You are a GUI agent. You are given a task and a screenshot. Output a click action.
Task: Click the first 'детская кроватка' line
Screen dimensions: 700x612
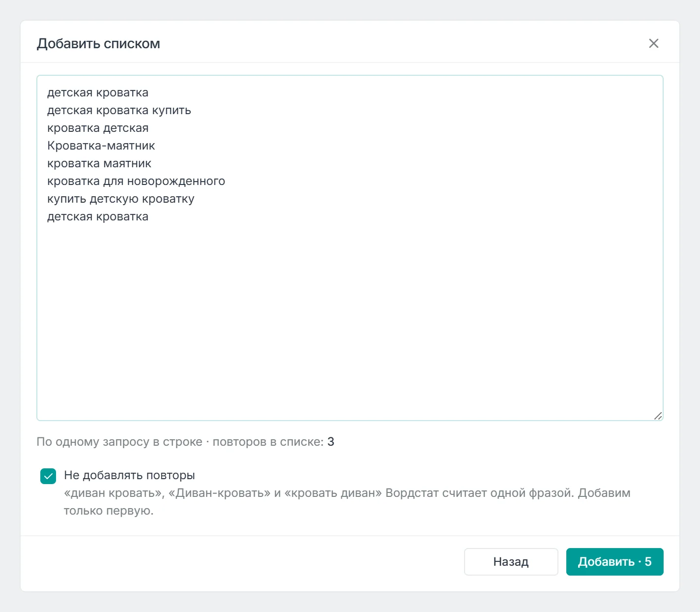98,92
